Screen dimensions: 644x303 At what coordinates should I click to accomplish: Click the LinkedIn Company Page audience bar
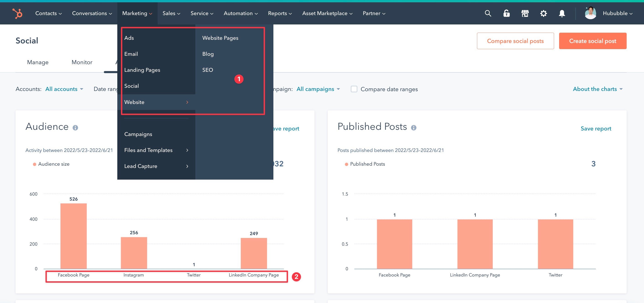coord(254,253)
